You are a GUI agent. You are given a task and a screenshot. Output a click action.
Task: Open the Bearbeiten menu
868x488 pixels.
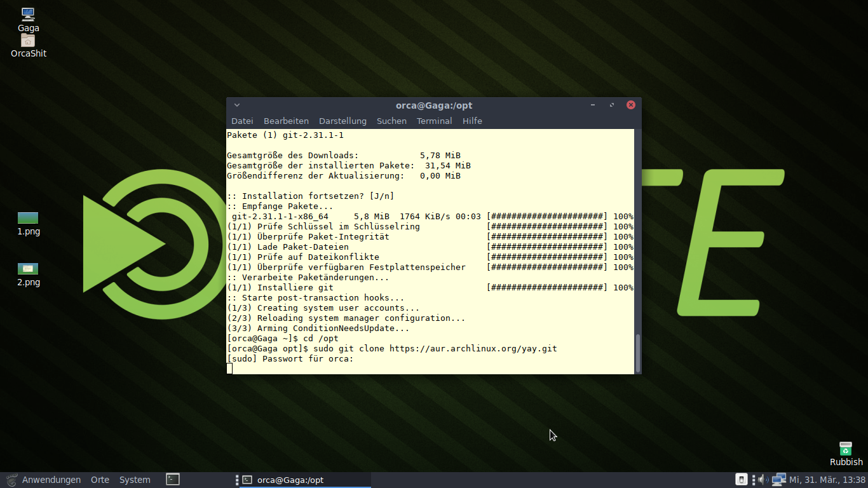(x=286, y=121)
